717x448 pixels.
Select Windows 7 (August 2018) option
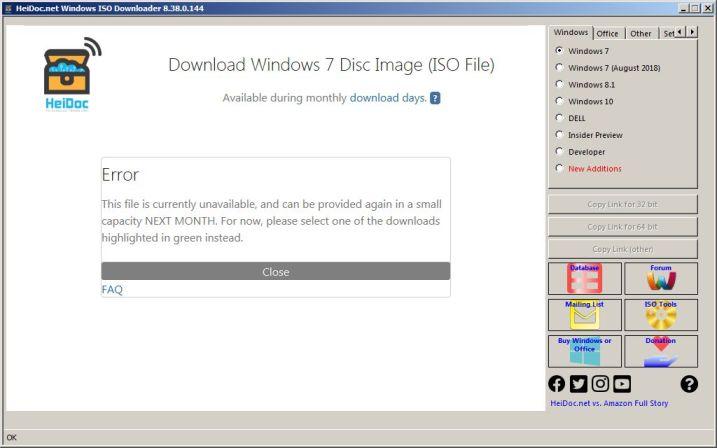pyautogui.click(x=559, y=67)
